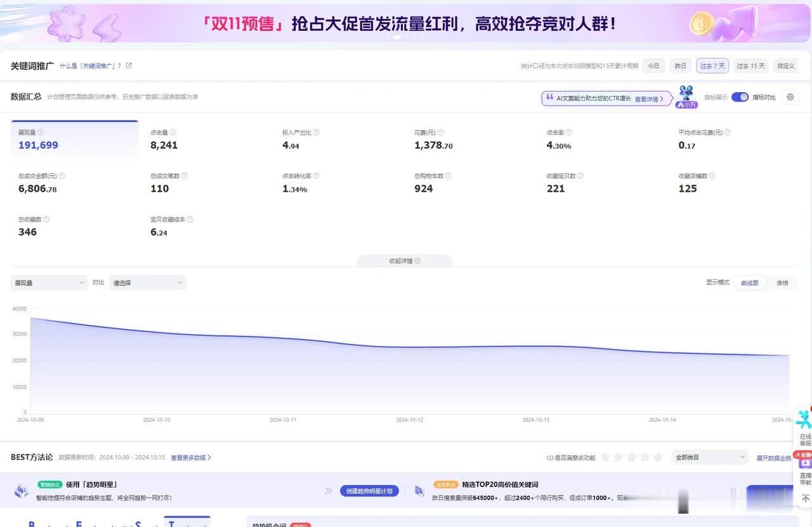This screenshot has height=527, width=812.
Task: Switch display mode to 曲线图
Action: pos(749,283)
